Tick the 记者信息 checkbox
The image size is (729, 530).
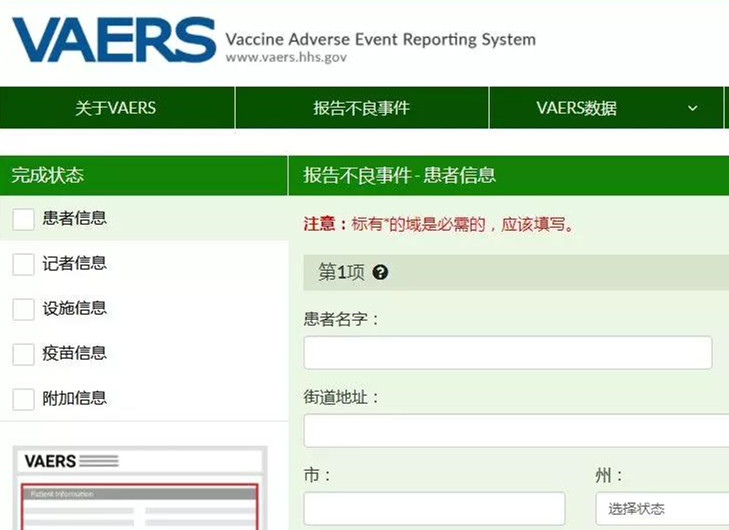coord(23,264)
